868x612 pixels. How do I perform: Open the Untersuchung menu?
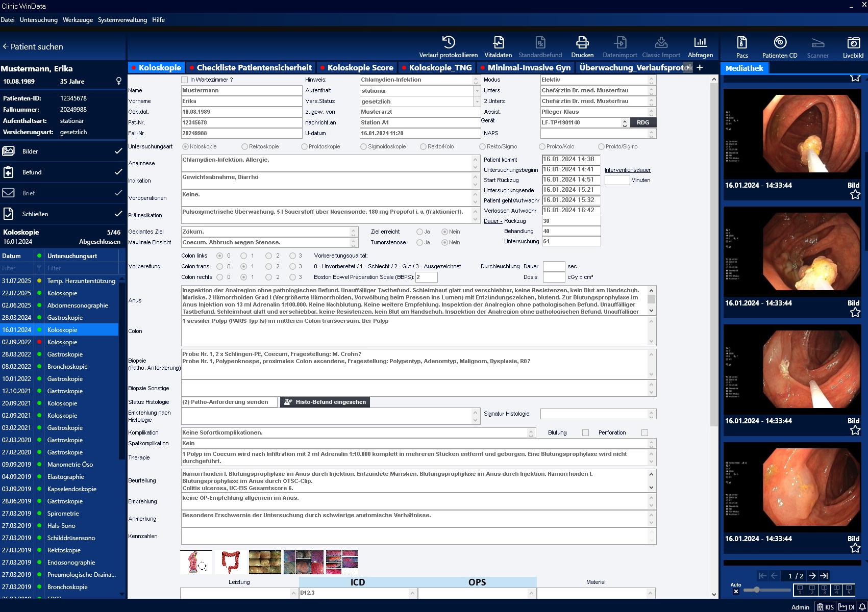point(39,20)
